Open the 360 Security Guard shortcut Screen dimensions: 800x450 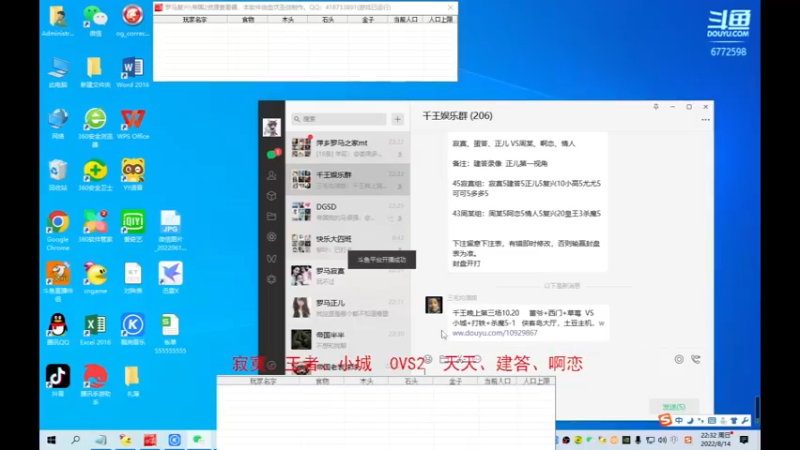pyautogui.click(x=95, y=174)
